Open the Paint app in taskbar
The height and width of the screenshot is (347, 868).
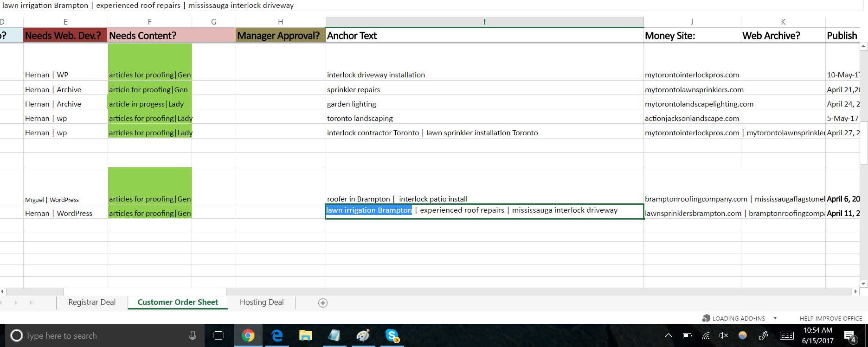(363, 335)
